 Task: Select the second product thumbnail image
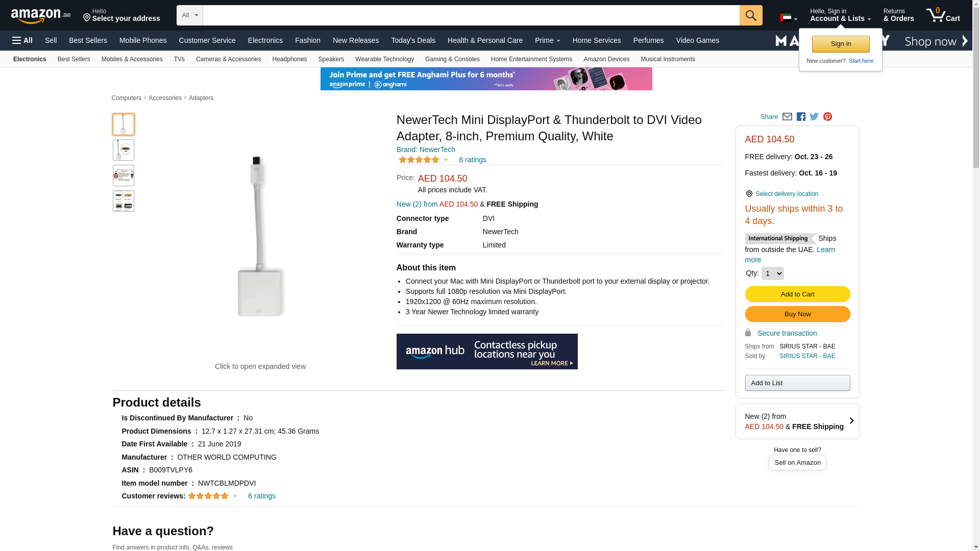pyautogui.click(x=124, y=150)
